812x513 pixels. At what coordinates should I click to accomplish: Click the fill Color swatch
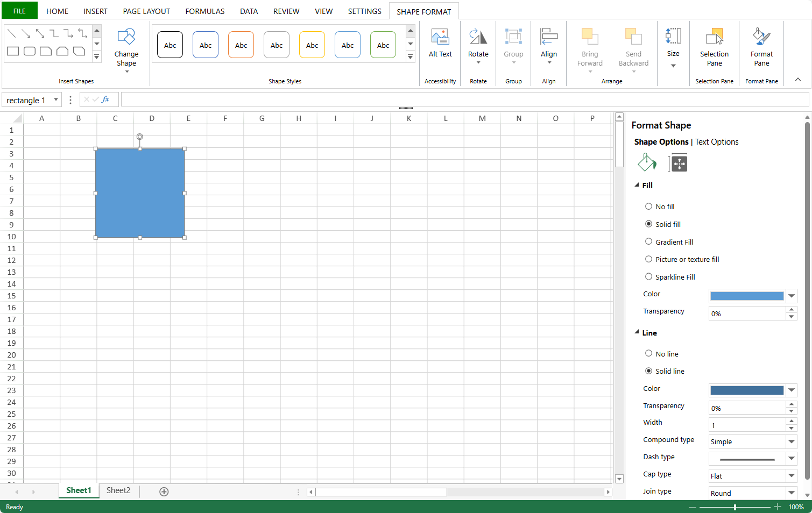pyautogui.click(x=746, y=296)
